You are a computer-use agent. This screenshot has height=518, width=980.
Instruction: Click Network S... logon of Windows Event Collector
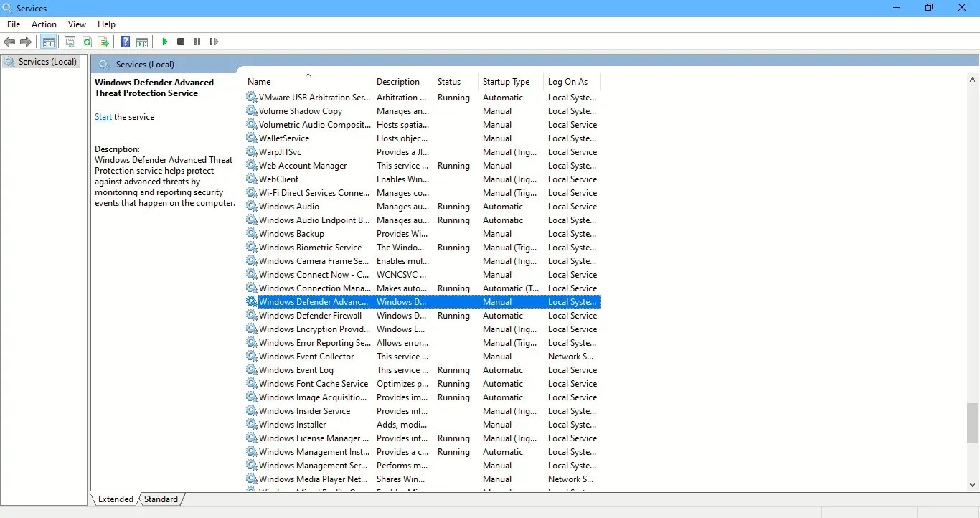click(570, 356)
